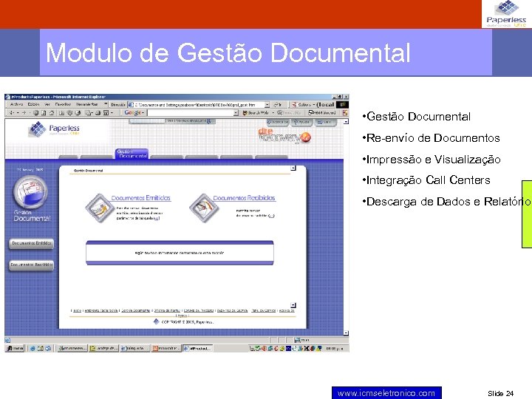Select the Gestión Documental tab
This screenshot has height=399, width=532.
point(132,154)
